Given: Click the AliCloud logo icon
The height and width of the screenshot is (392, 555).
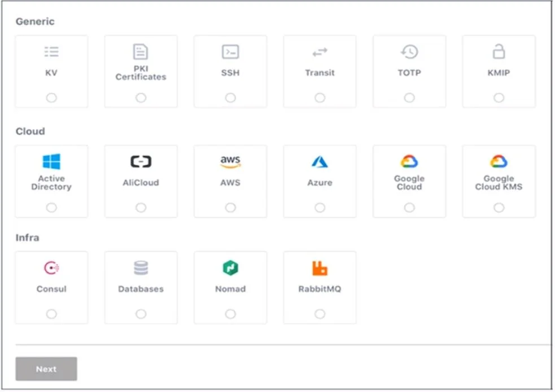Looking at the screenshot, I should point(141,161).
